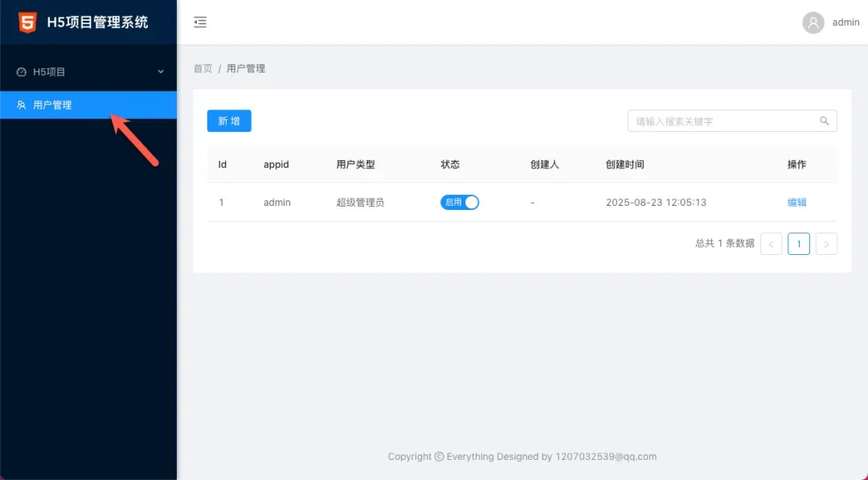Screen dimensions: 868x480
Task: Expand the H5项目 submenu chevron
Action: coord(161,72)
